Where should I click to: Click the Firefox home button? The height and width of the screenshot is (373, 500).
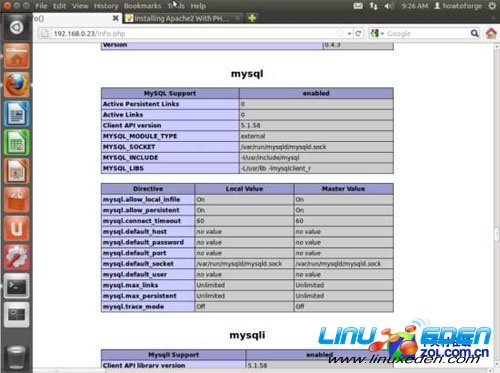click(491, 33)
